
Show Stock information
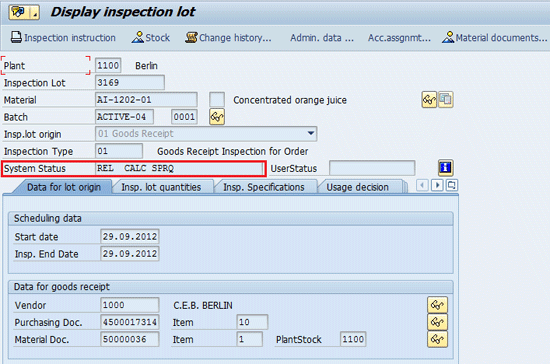pos(151,38)
